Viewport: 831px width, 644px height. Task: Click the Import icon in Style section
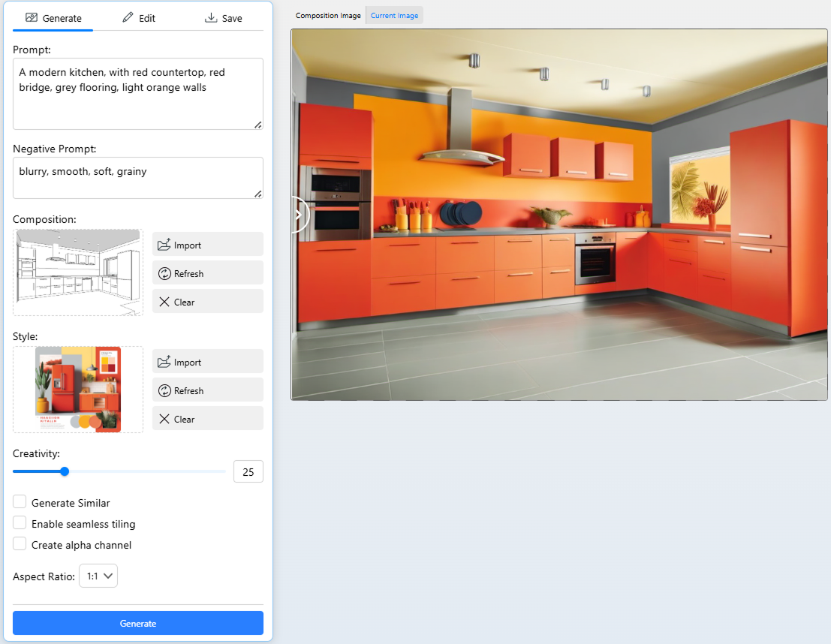(x=164, y=362)
